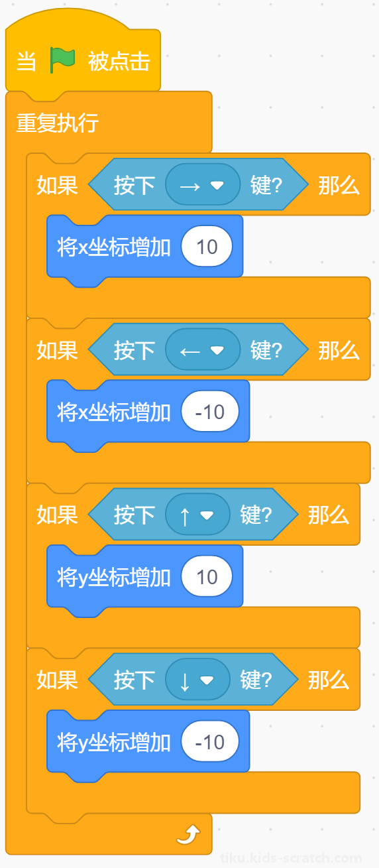
Task: Click the green flag icon in hat block
Action: [63, 61]
